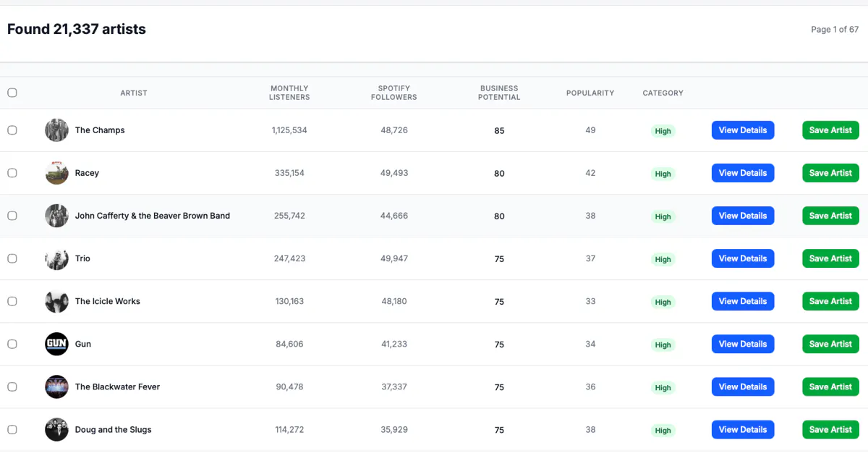The image size is (868, 456).
Task: Save Artist The Champs
Action: (x=830, y=130)
